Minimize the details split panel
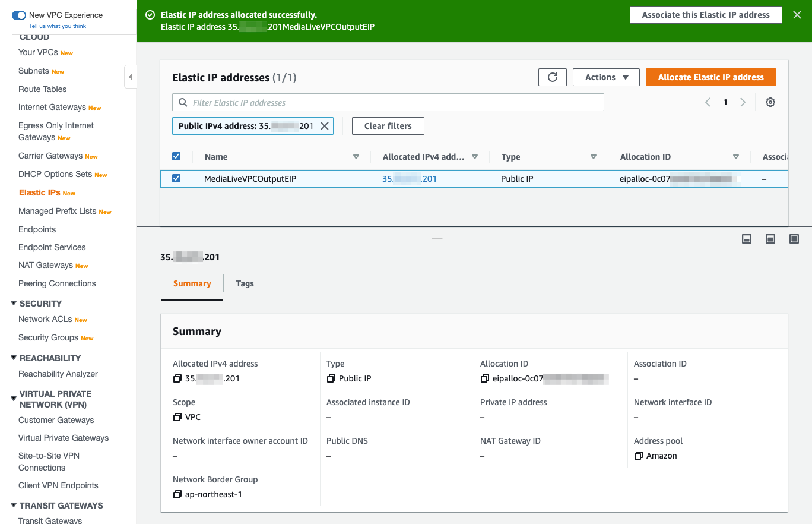 pos(747,239)
